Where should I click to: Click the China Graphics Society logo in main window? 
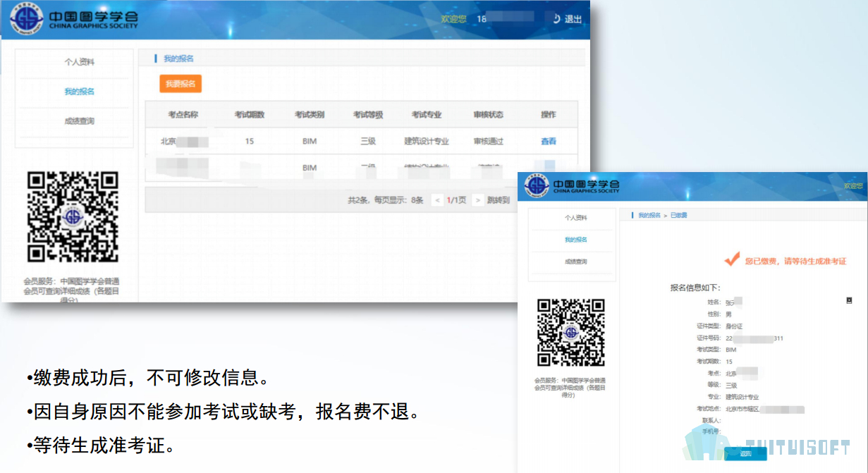click(x=75, y=19)
